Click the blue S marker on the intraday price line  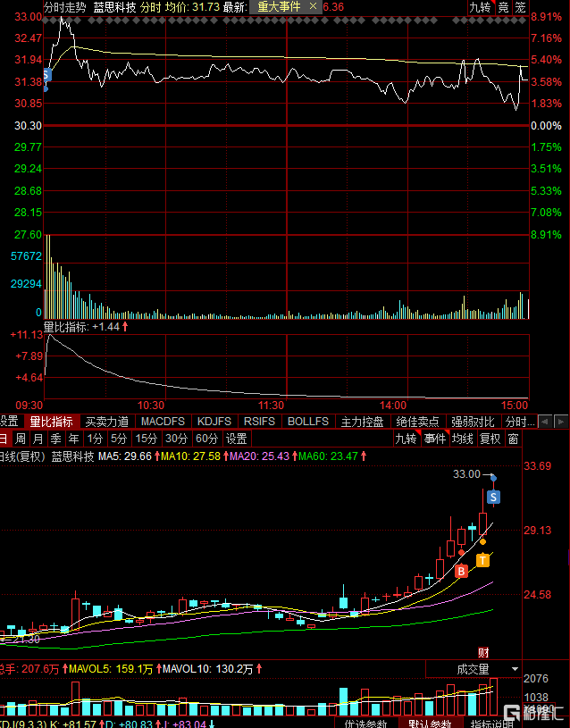pos(46,75)
